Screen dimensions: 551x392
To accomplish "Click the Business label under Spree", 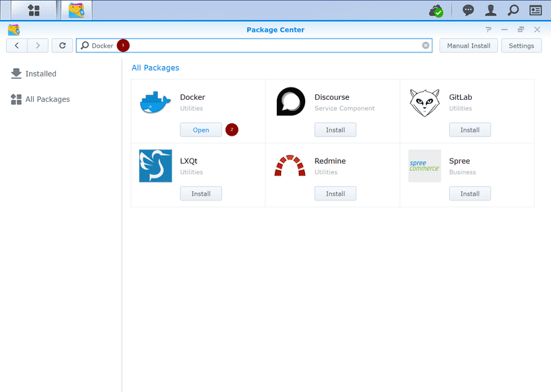I will [x=462, y=172].
